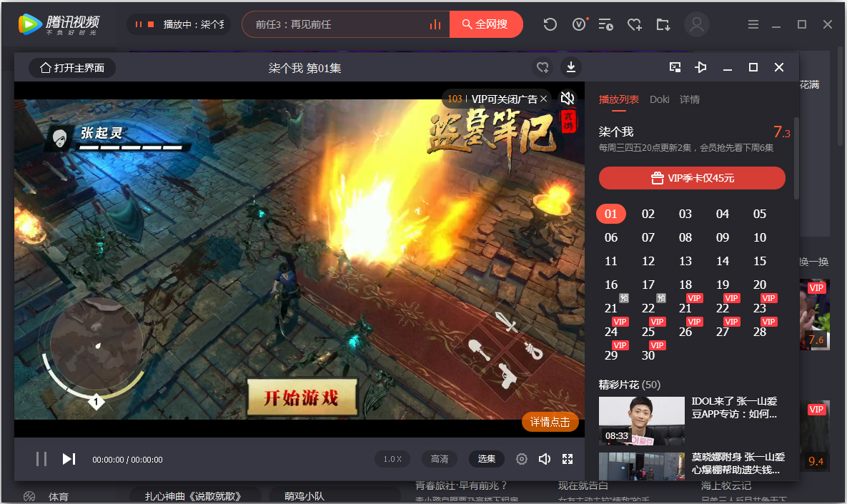Click the user avatar icon

coord(697,24)
